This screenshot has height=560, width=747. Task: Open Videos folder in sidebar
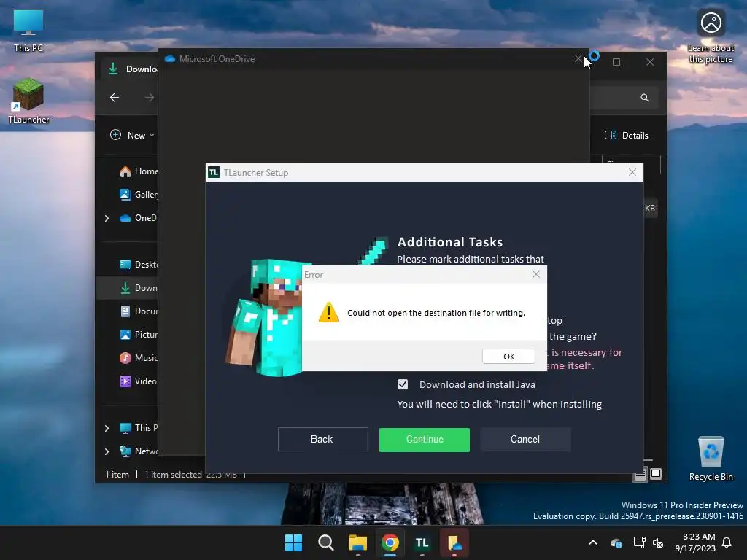pos(139,381)
